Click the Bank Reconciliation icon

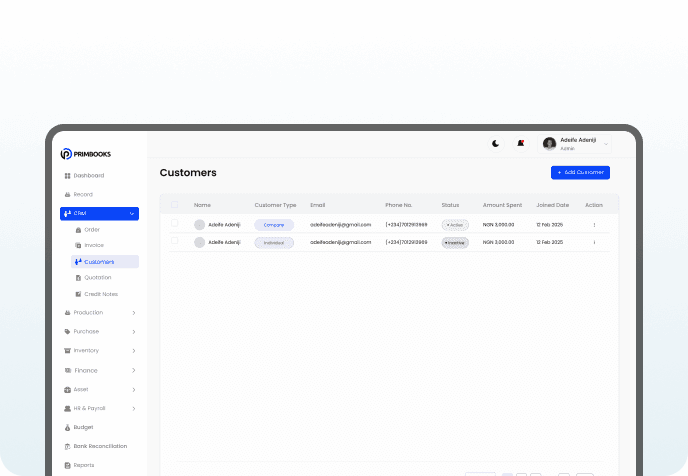pos(68,447)
